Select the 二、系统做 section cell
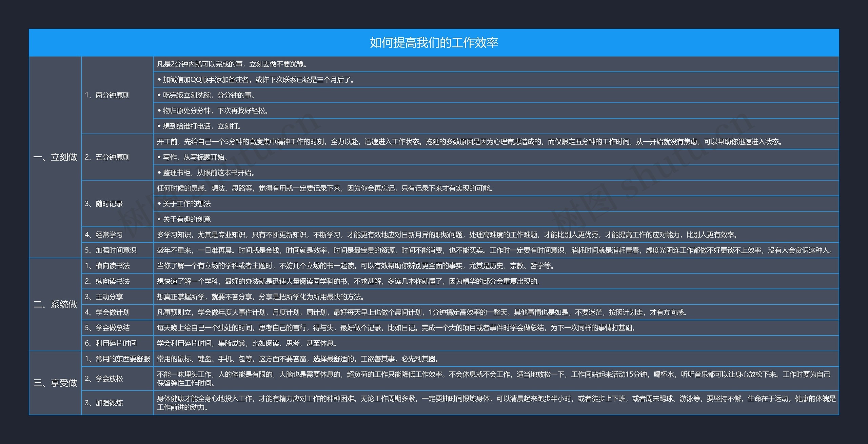Screen dimensions: 868x444 point(55,304)
